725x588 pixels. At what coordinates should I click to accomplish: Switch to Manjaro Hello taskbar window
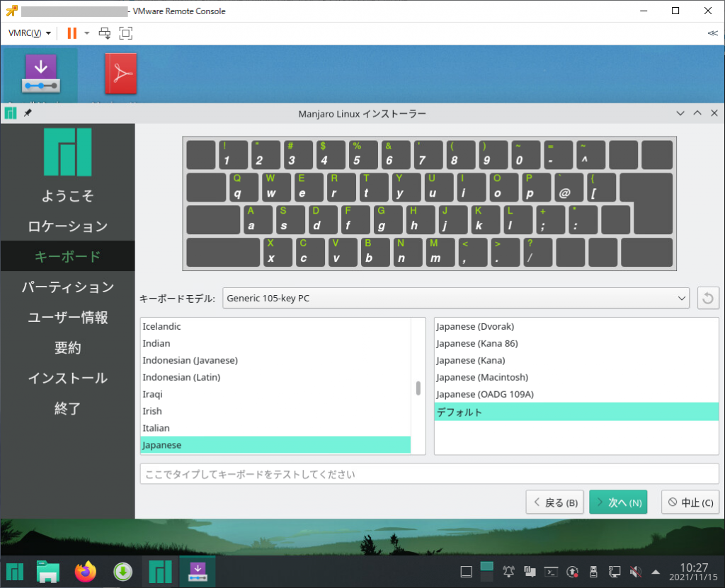160,572
